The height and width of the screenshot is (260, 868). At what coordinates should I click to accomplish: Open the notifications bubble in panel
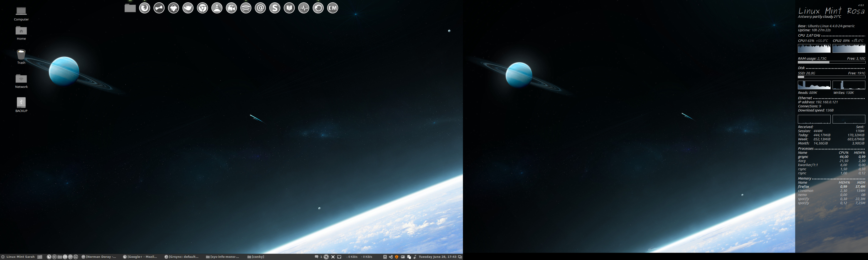pyautogui.click(x=316, y=257)
